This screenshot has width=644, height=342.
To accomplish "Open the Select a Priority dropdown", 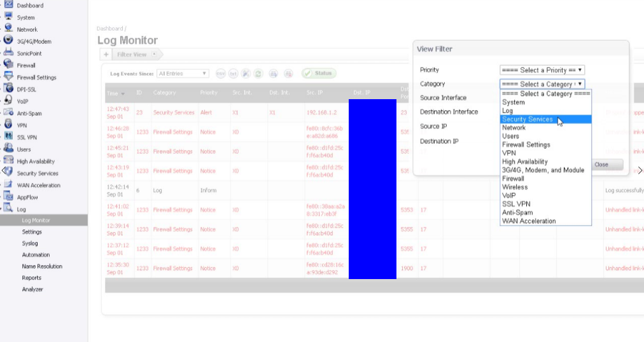I will (x=542, y=70).
